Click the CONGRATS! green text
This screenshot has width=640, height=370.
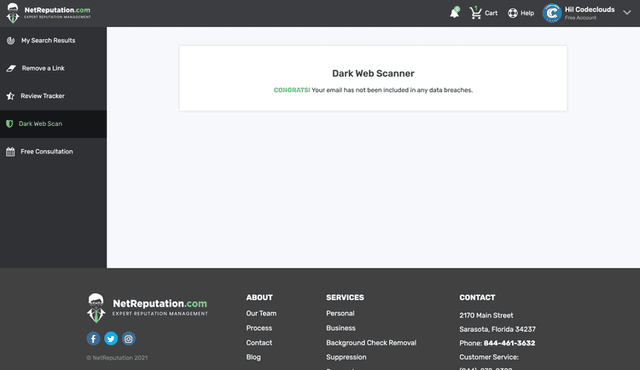tap(292, 90)
